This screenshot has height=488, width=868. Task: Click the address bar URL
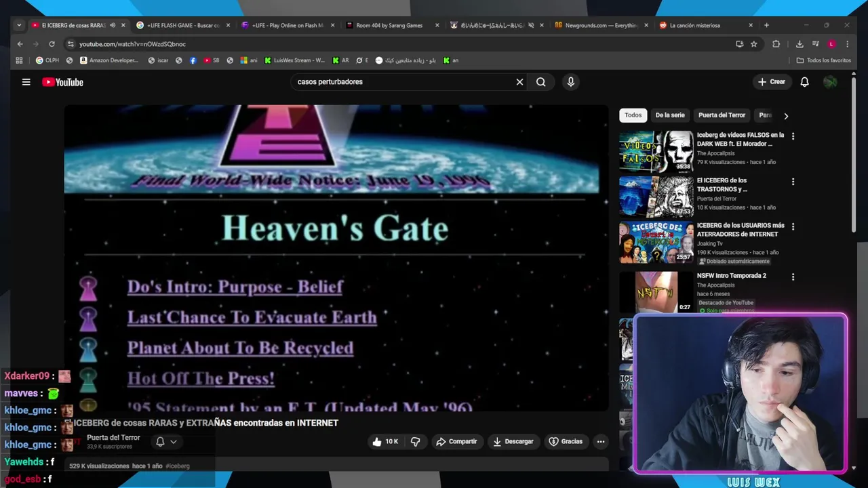(x=132, y=44)
